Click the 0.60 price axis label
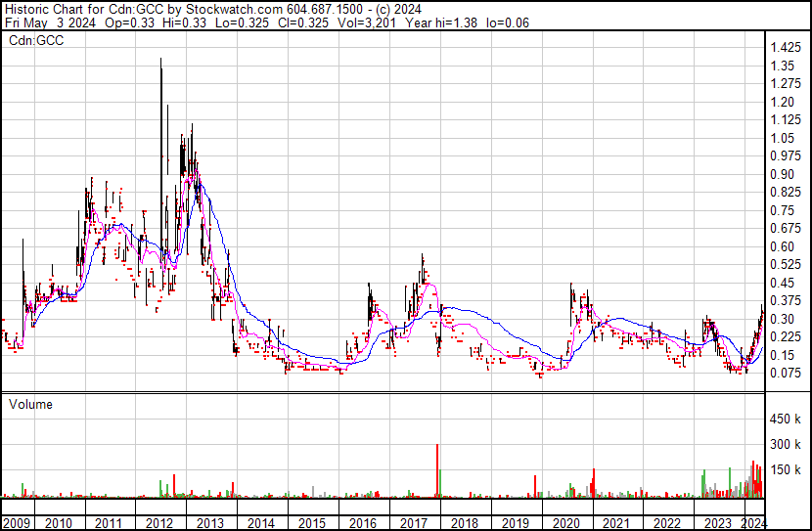Viewport: 812px width, 531px height. 783,246
